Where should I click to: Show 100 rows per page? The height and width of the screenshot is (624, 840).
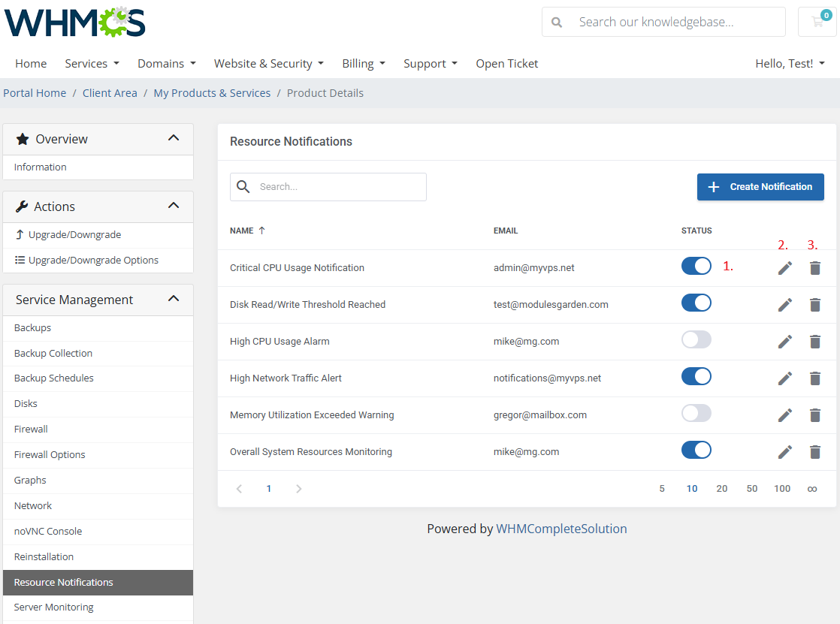[782, 489]
